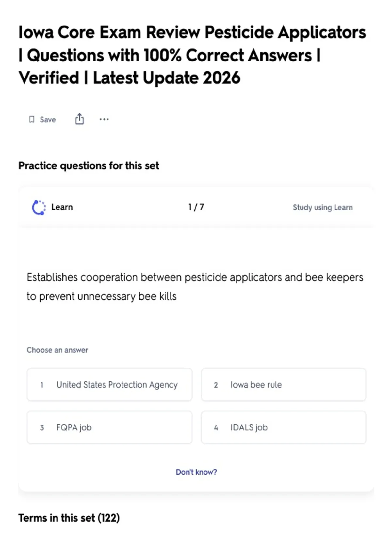Click the 'Choose an answer' label
The width and height of the screenshot is (392, 556).
(x=57, y=350)
